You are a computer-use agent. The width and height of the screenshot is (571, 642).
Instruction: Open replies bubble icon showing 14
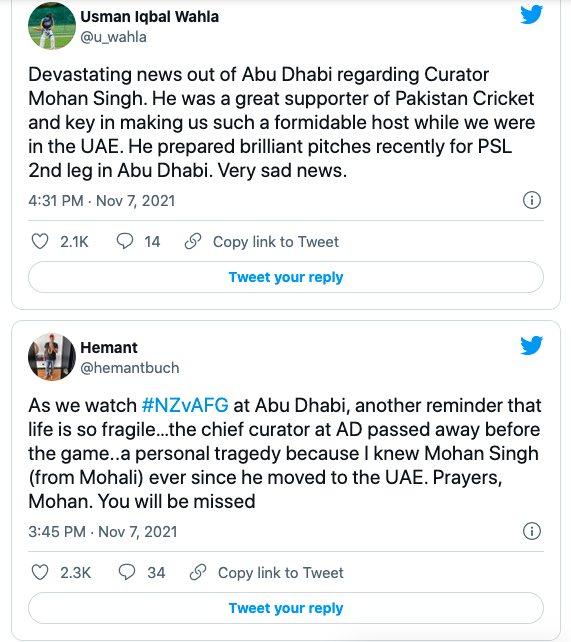click(x=125, y=241)
